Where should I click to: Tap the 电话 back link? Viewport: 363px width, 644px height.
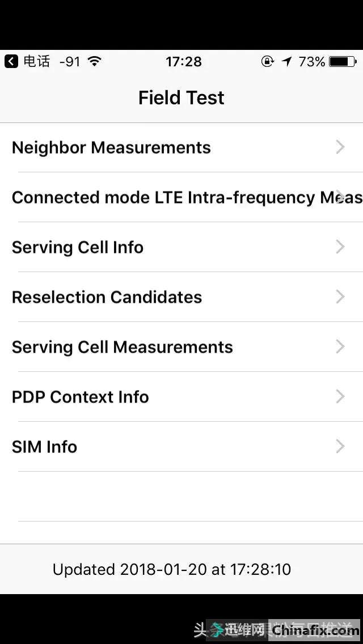(37, 61)
